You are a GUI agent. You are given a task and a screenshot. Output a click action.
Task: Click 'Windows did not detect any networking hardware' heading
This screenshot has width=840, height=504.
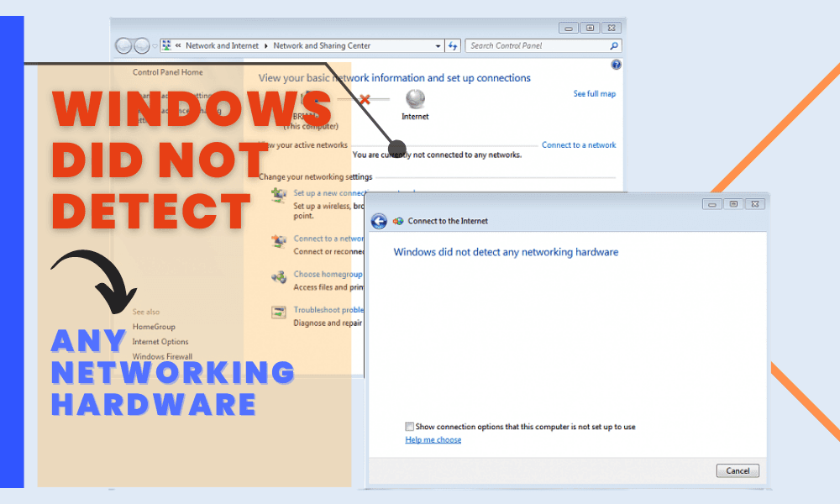tap(506, 252)
